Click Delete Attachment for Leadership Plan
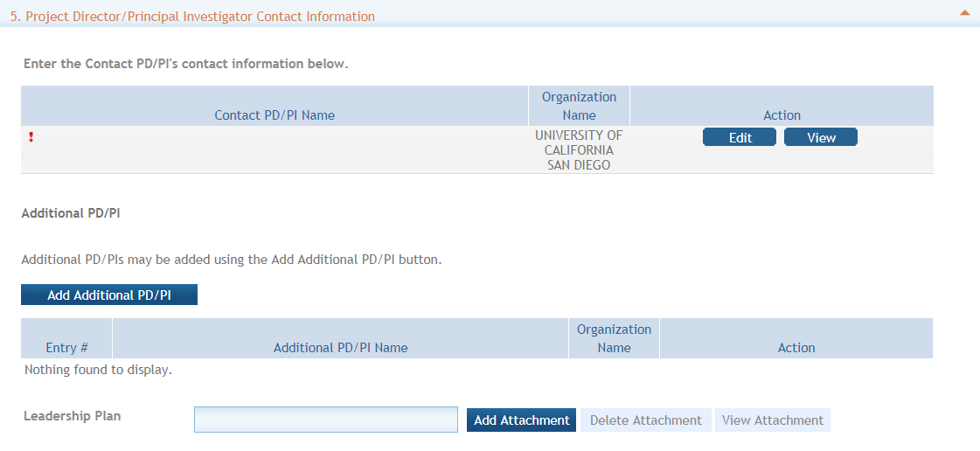This screenshot has width=980, height=451. [645, 420]
